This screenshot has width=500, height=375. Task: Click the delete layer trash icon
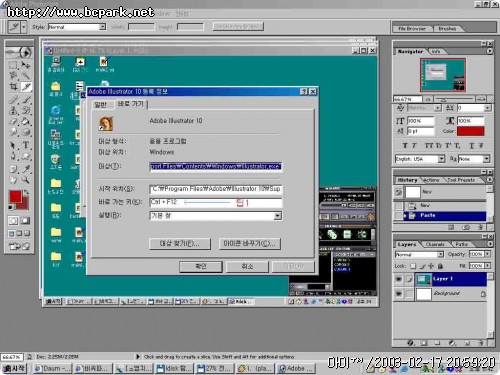click(481, 343)
